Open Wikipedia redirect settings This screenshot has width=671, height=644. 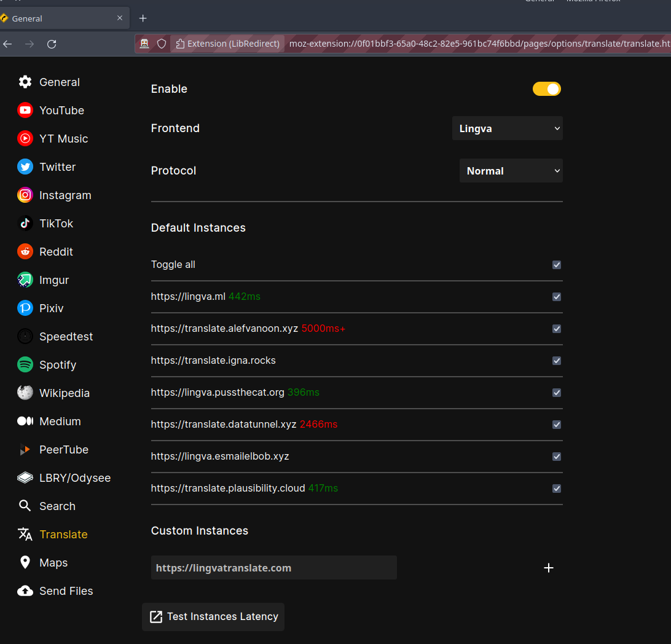pos(65,393)
